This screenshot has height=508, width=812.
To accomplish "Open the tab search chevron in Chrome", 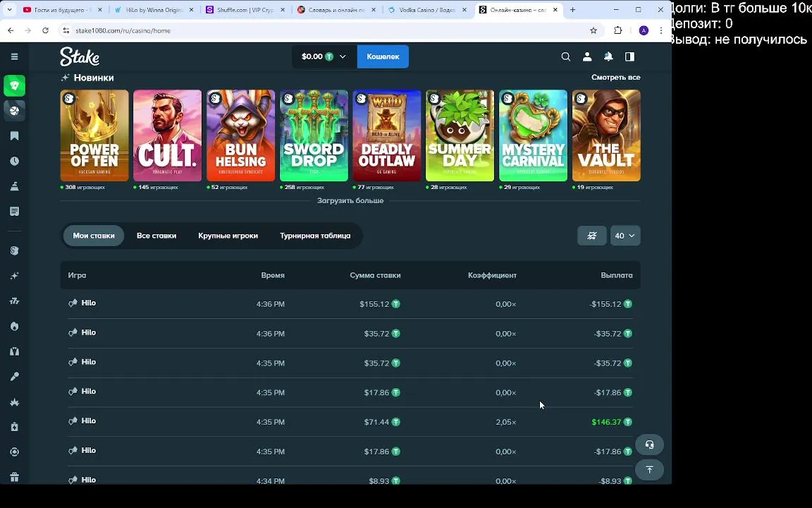I will point(9,10).
